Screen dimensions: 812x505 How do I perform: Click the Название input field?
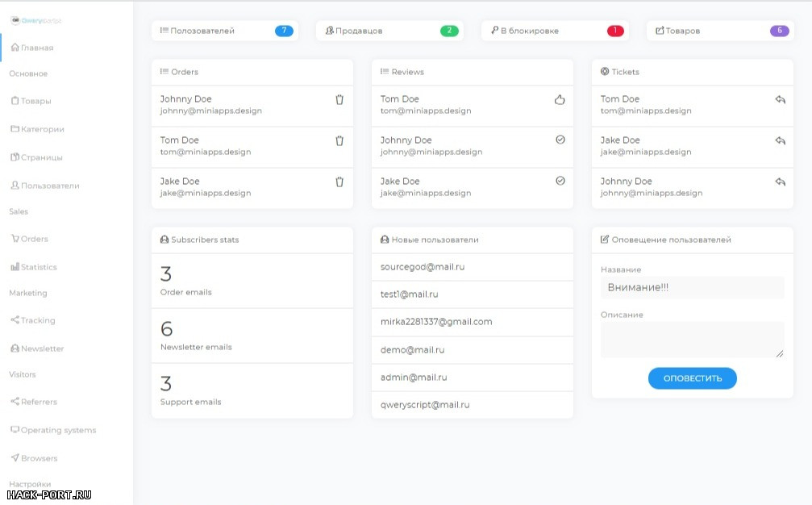[692, 288]
